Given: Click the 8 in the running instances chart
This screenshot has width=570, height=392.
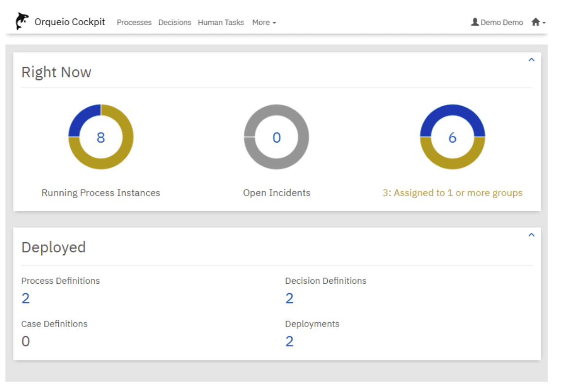Looking at the screenshot, I should 101,138.
